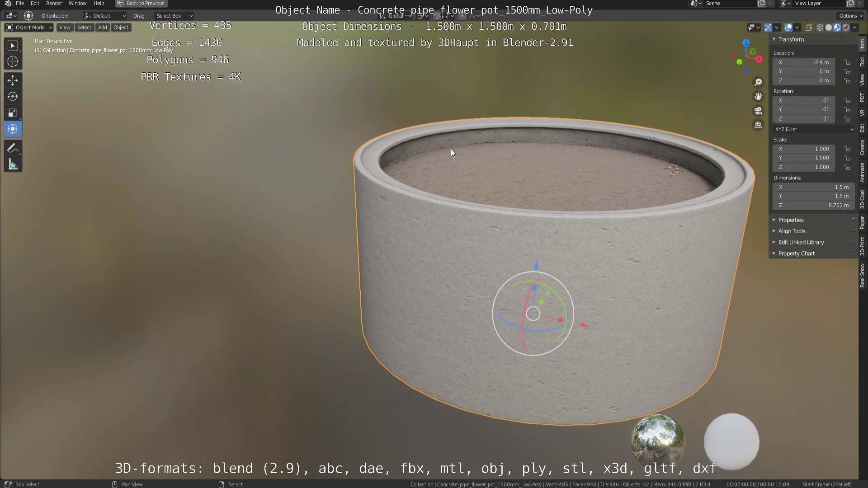Click the Back to Previous button
The width and height of the screenshot is (868, 488).
142,3
